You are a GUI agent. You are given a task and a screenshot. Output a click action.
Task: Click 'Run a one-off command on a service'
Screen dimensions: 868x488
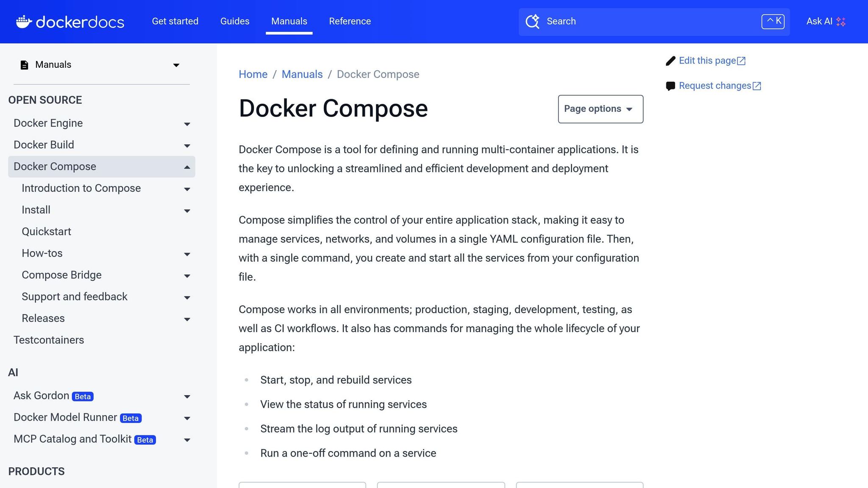tap(348, 453)
